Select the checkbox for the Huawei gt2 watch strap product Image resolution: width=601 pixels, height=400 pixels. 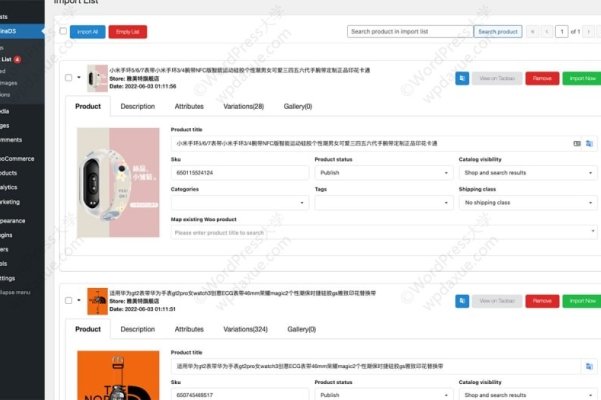[68, 300]
